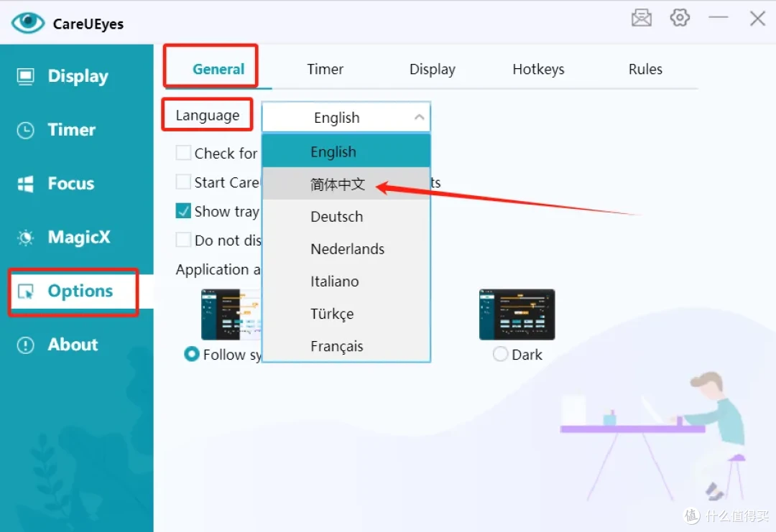The height and width of the screenshot is (532, 776).
Task: Minimize the CareUEyes window
Action: pos(718,17)
